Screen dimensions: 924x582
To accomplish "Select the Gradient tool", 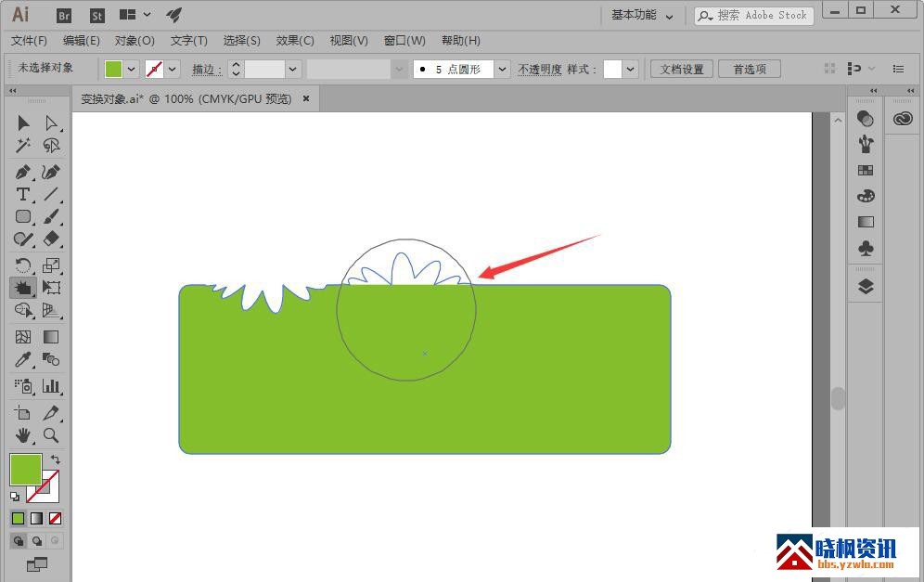I will point(51,337).
